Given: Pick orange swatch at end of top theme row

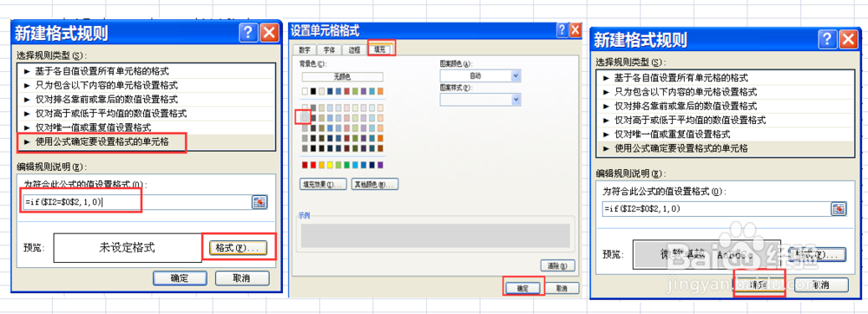Looking at the screenshot, I should tap(380, 91).
